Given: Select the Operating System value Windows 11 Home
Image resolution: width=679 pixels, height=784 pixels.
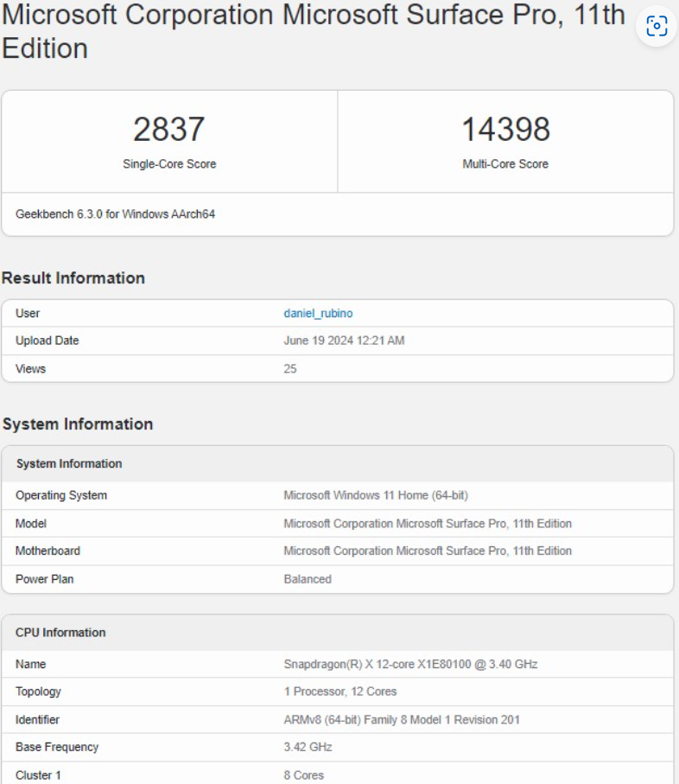Looking at the screenshot, I should coord(376,495).
